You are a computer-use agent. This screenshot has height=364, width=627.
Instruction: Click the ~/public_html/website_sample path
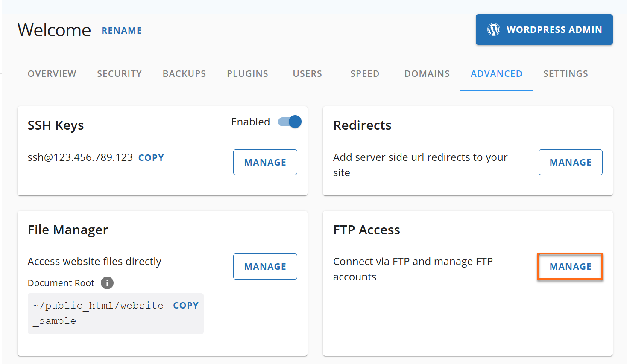click(x=98, y=313)
